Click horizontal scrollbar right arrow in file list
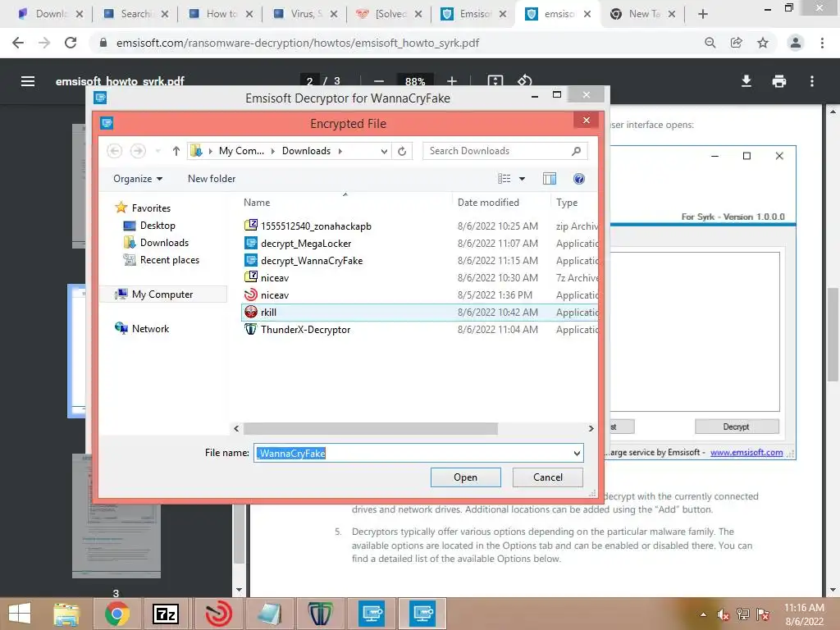 (x=591, y=428)
